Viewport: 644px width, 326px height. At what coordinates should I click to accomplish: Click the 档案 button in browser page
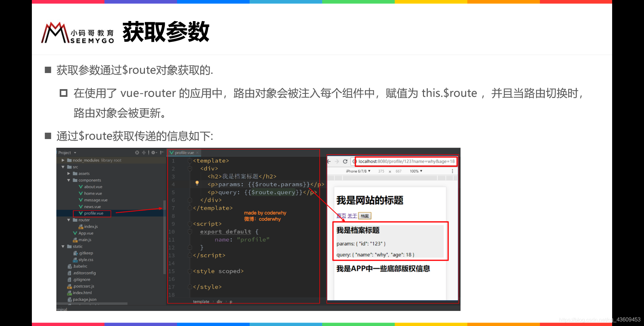click(365, 216)
